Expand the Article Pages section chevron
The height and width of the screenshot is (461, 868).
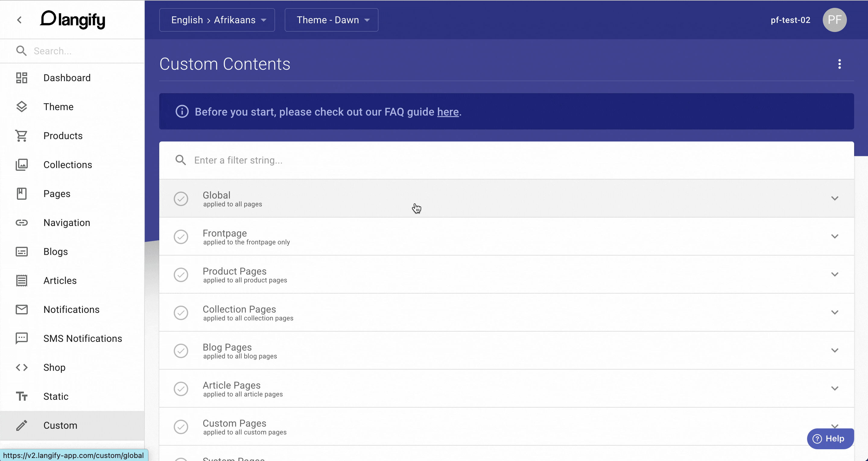click(x=835, y=389)
